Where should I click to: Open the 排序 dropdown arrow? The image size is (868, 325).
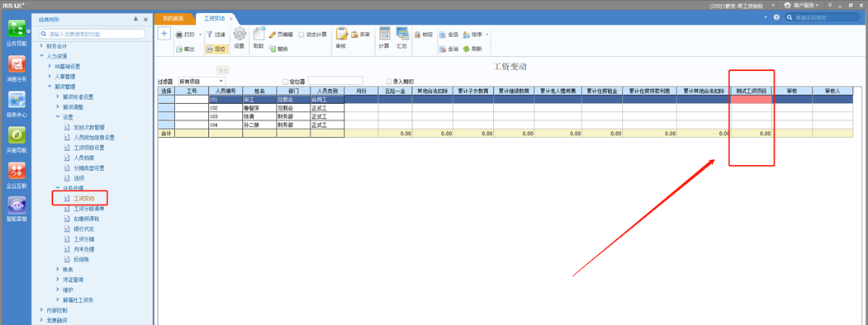point(487,35)
